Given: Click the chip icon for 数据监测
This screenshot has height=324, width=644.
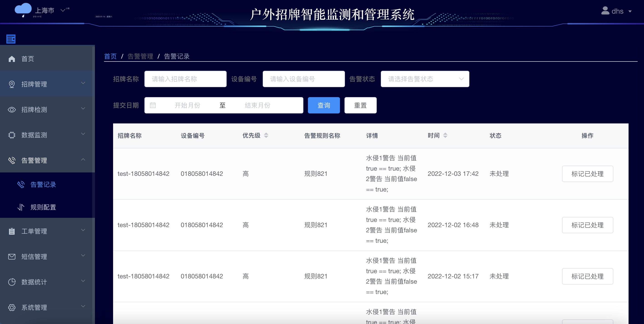Looking at the screenshot, I should [x=12, y=135].
